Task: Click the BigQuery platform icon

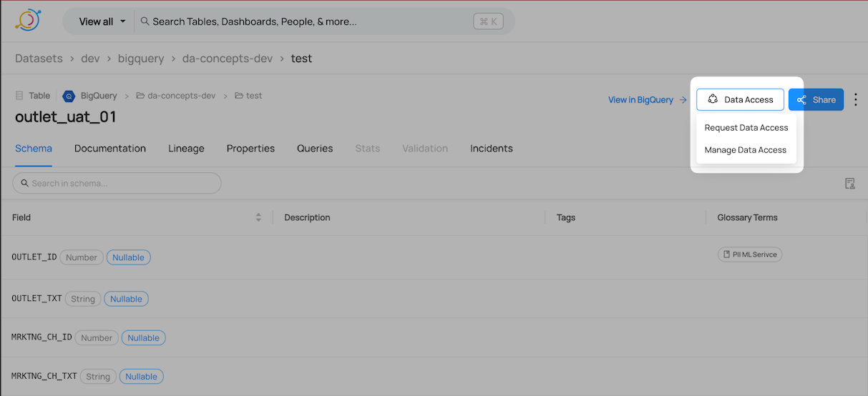Action: (69, 96)
